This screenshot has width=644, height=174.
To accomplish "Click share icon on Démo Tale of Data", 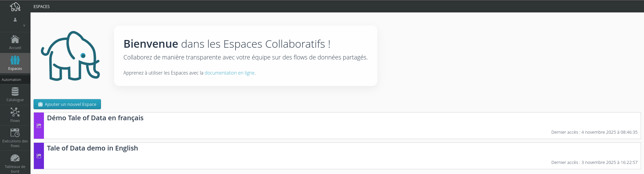I will click(x=39, y=126).
